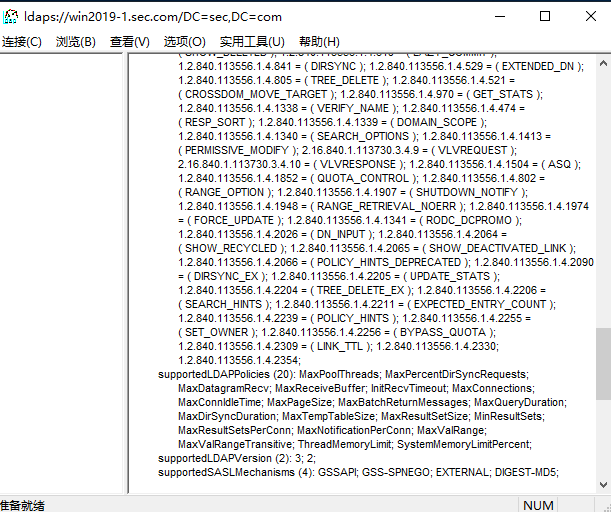Viewport: 611px width, 512px height.
Task: Click the 准备就绪 status bar text
Action: pos(22,505)
